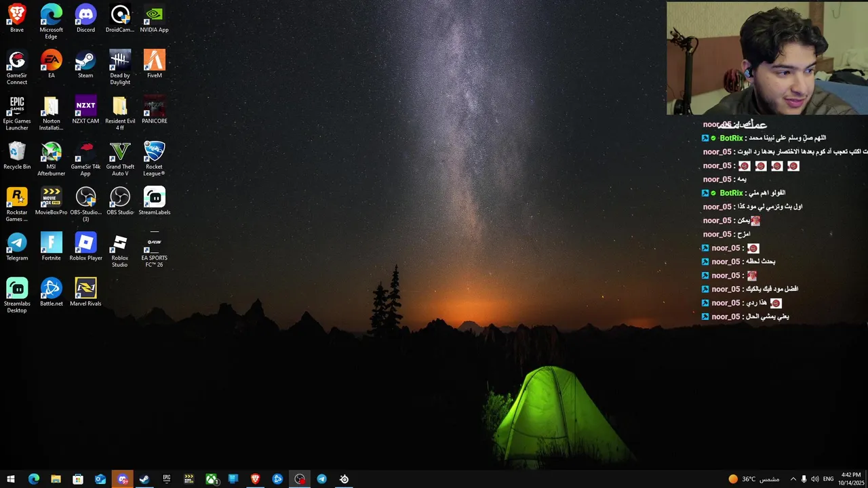Open Battle.net taskbar icon
Image resolution: width=868 pixels, height=488 pixels.
pyautogui.click(x=277, y=479)
